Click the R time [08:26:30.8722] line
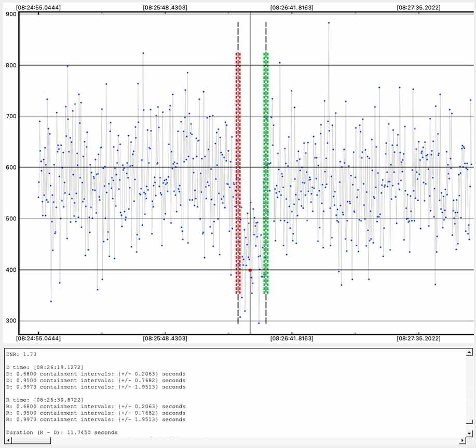Viewport: 476px width, 448px height. tap(45, 400)
